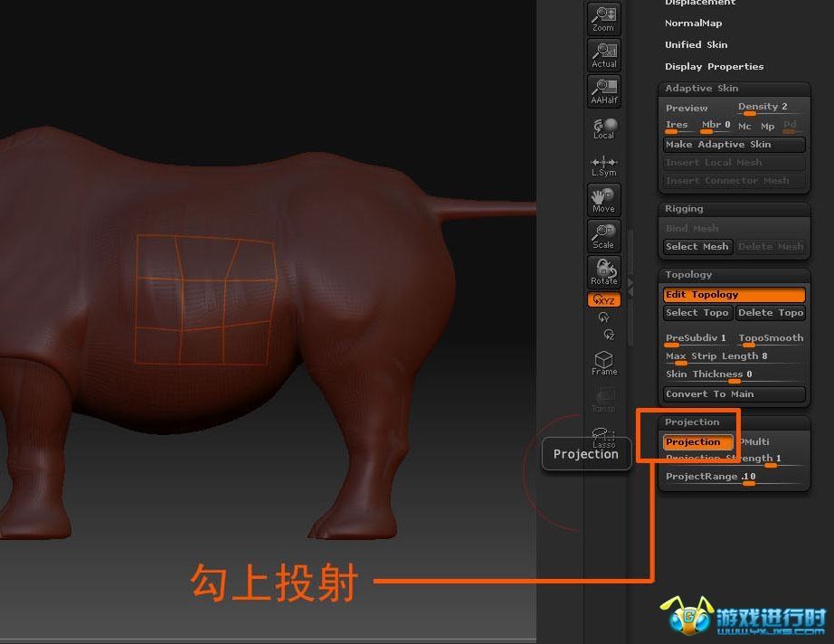Toggle the L.Sym local symmetry icon

[603, 166]
